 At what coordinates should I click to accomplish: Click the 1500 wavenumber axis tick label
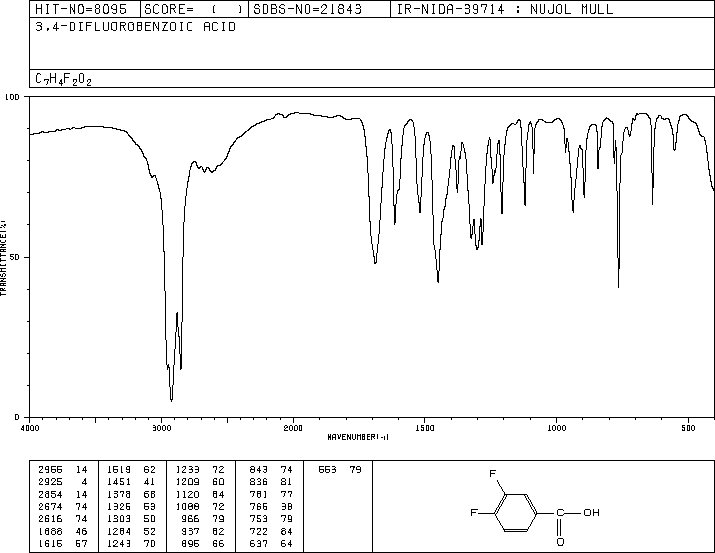[x=425, y=428]
